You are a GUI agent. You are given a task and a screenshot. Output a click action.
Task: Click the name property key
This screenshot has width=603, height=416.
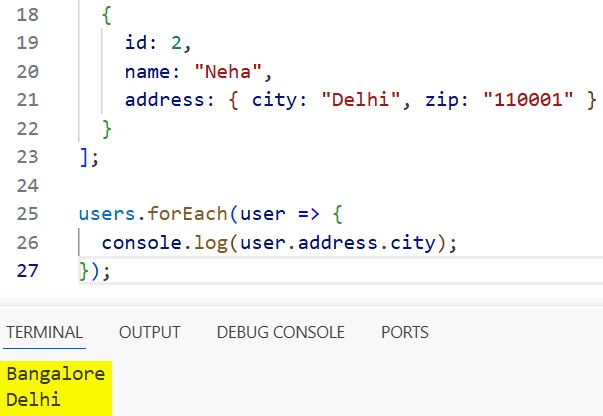pos(148,72)
